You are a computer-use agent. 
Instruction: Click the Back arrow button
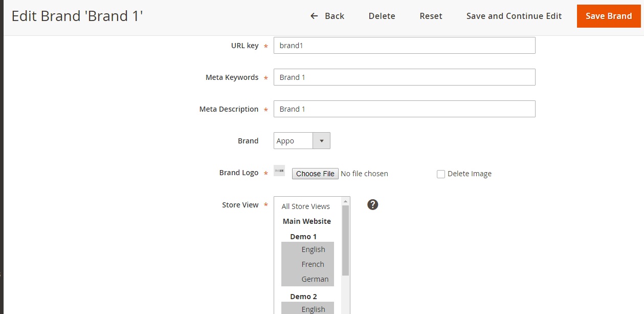327,16
